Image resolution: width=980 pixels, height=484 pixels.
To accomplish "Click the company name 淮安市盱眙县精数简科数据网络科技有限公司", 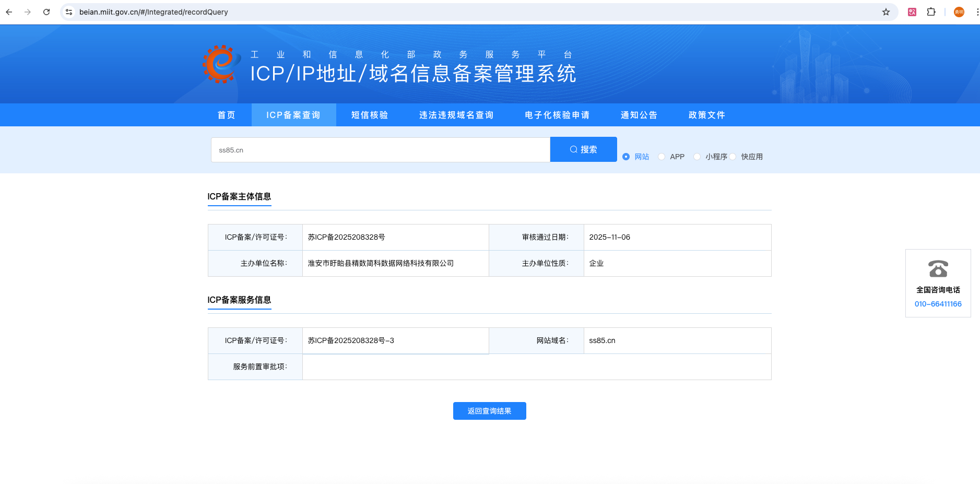I will pos(381,263).
